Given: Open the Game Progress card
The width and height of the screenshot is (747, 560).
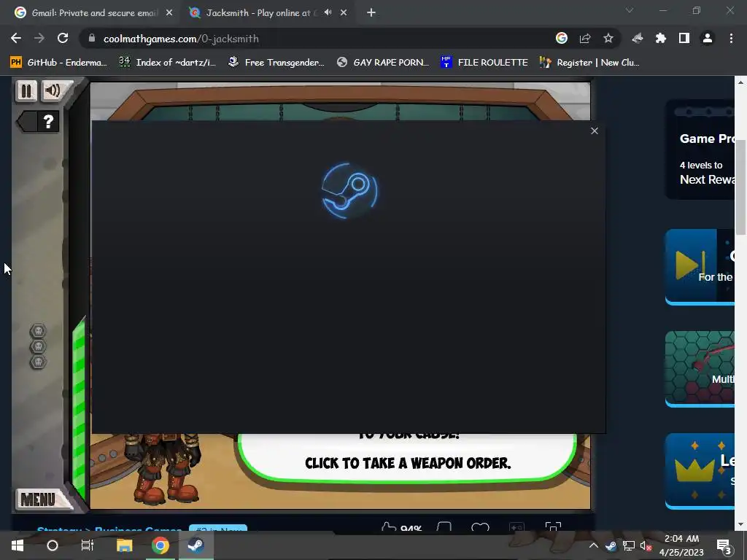Looking at the screenshot, I should point(700,149).
